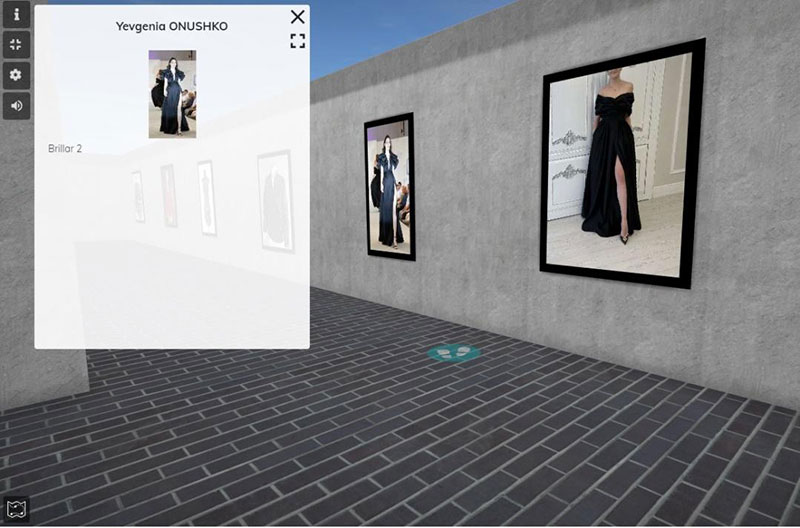The image size is (800, 528).
Task: Open the settings gear
Action: [16, 76]
